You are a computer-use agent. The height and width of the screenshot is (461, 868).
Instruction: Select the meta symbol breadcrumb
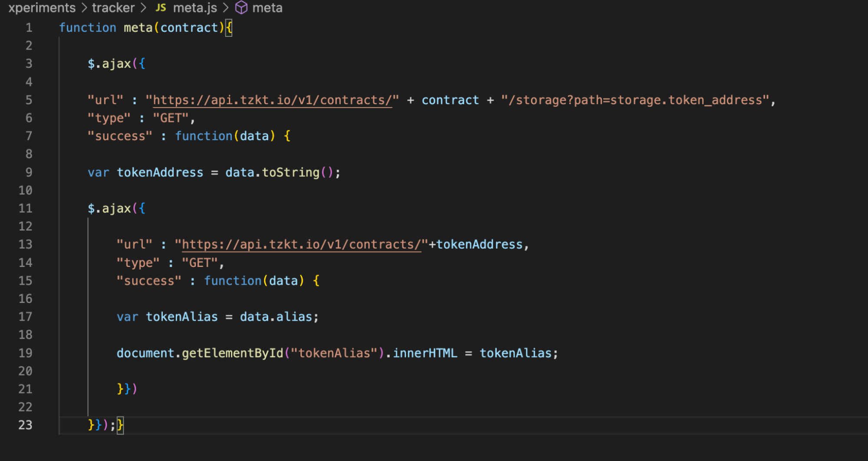[x=267, y=8]
